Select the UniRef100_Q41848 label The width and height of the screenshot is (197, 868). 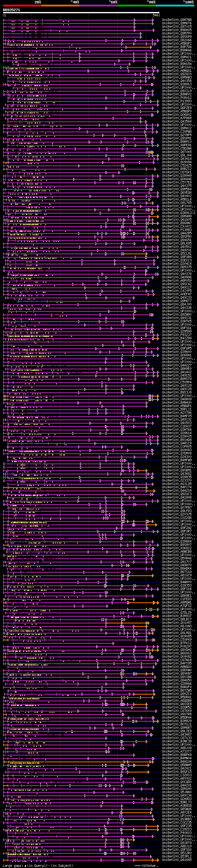tap(177, 497)
